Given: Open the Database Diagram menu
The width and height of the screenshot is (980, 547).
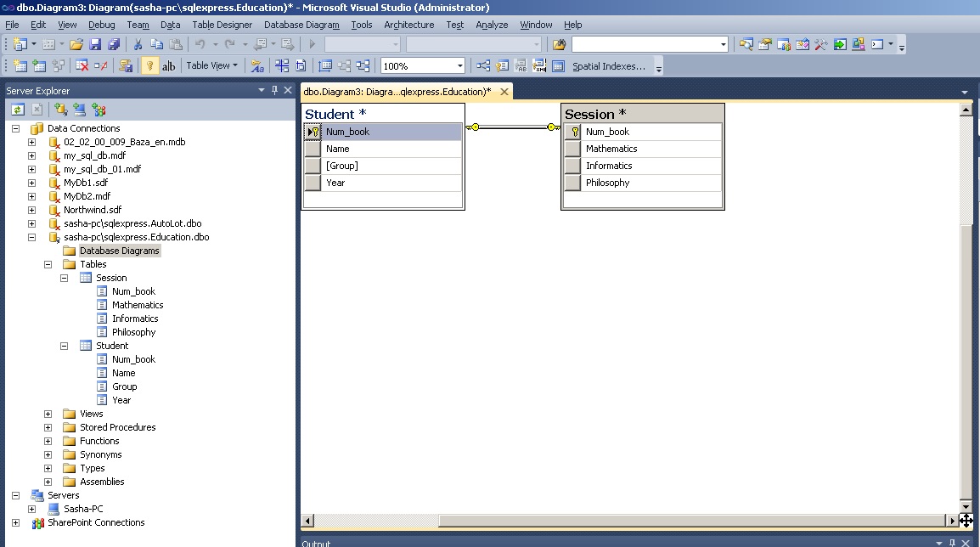Looking at the screenshot, I should point(301,25).
